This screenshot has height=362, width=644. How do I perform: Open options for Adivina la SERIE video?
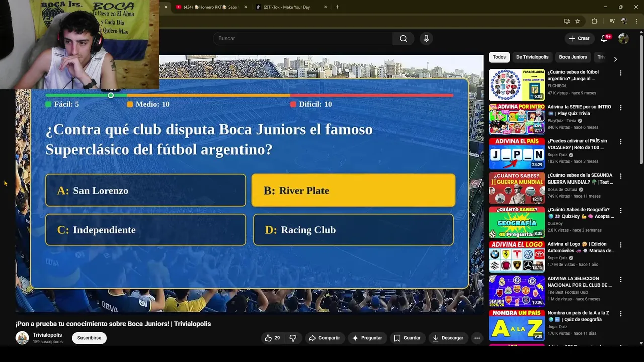coord(620,108)
